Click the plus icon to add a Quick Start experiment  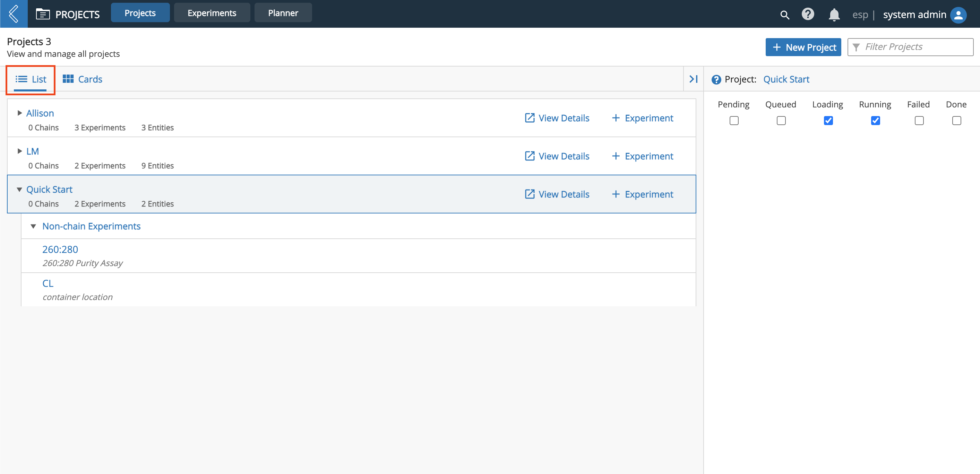coord(616,194)
